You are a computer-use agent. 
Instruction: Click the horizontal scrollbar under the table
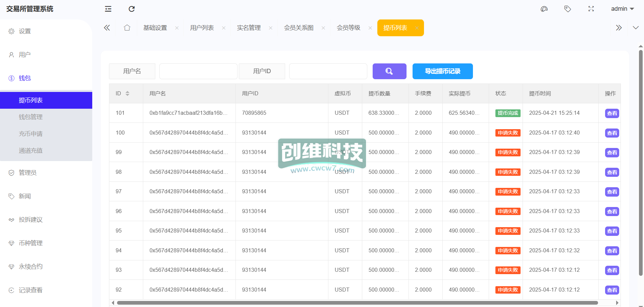357,303
